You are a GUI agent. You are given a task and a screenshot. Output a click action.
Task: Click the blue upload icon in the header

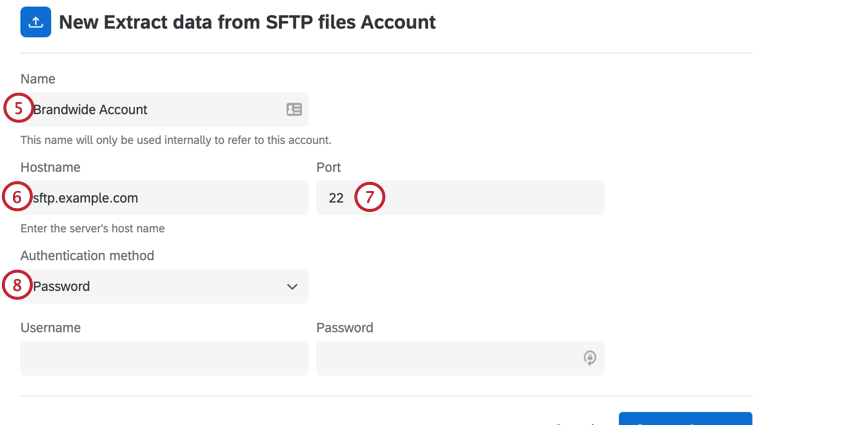pos(35,22)
